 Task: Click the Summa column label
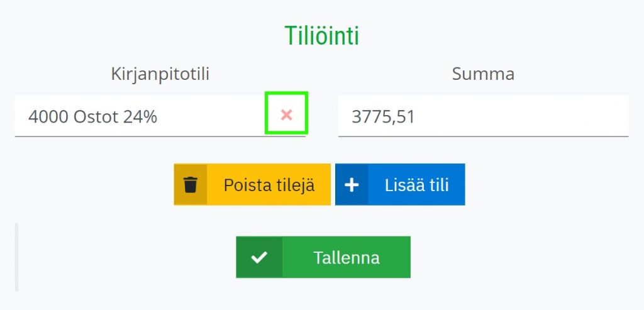point(483,74)
